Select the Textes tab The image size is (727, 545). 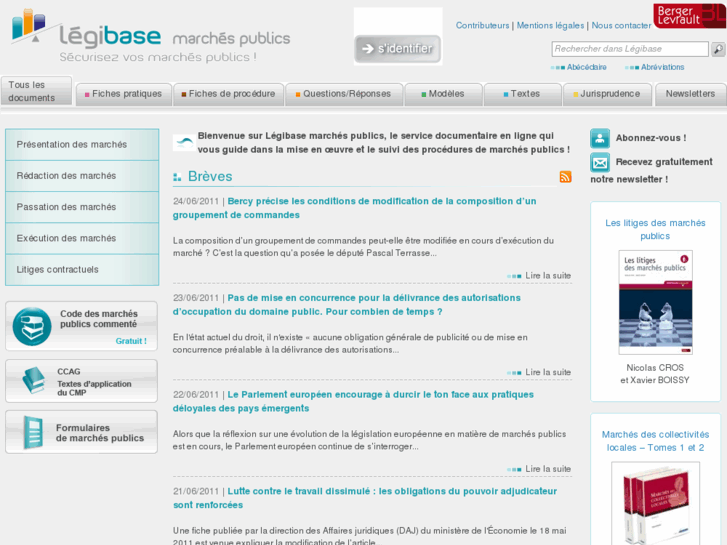tap(523, 94)
